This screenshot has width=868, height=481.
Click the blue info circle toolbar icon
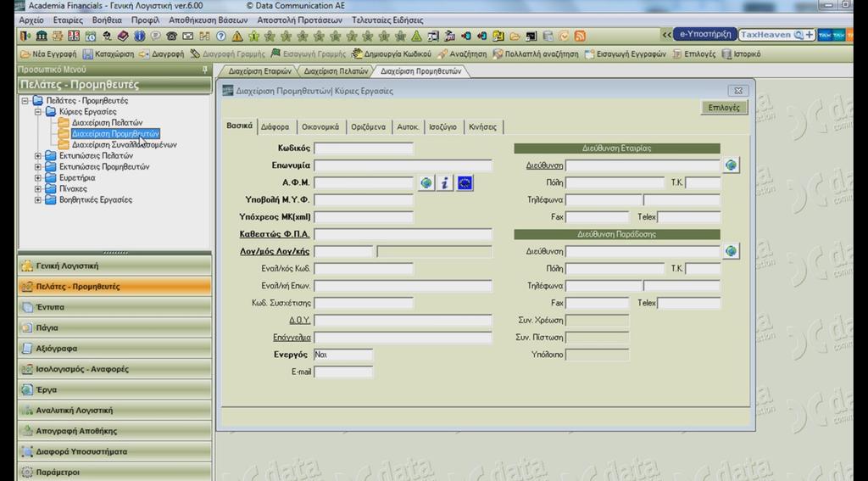click(x=140, y=36)
